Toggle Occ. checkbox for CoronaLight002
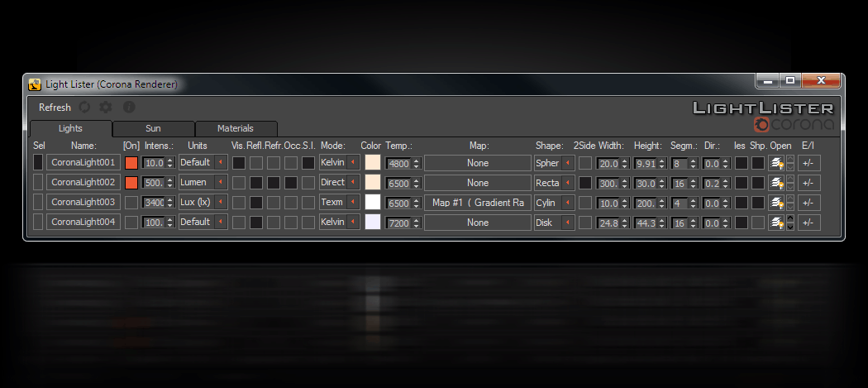 point(291,183)
